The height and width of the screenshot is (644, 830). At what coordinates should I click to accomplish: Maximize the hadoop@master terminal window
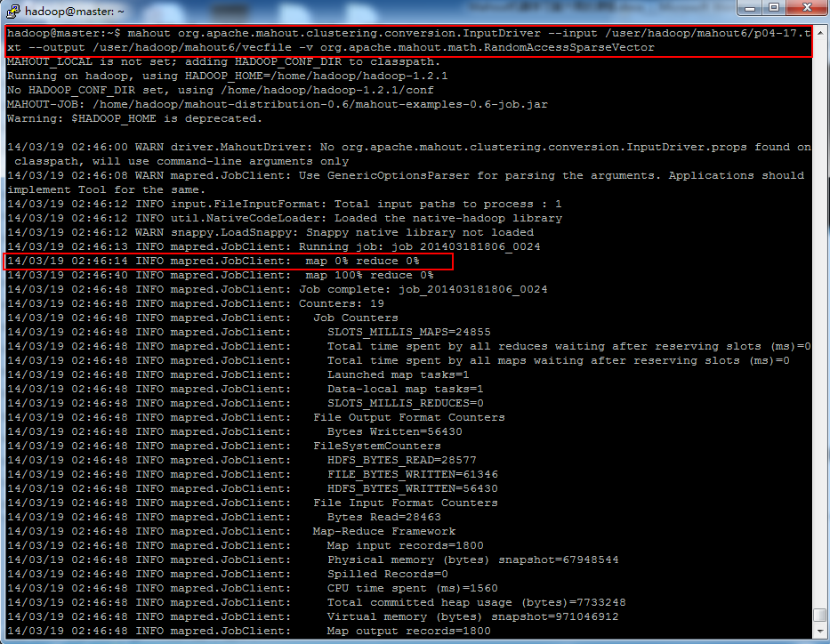tap(774, 8)
